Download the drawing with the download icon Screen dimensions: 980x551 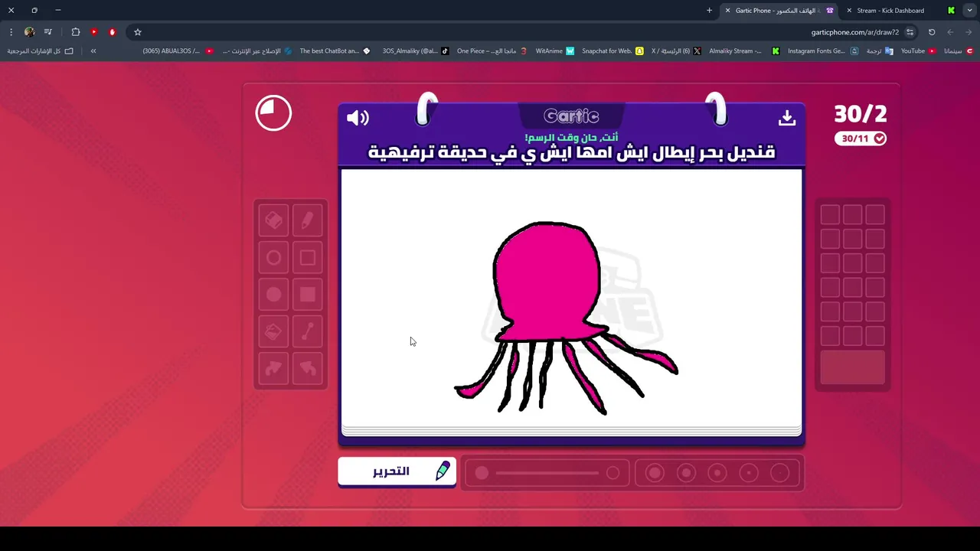pos(787,118)
